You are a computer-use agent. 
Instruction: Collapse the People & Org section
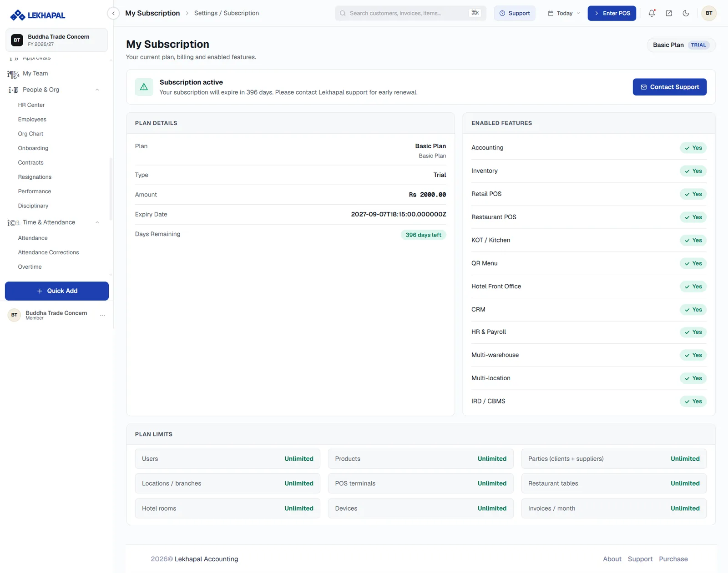97,90
